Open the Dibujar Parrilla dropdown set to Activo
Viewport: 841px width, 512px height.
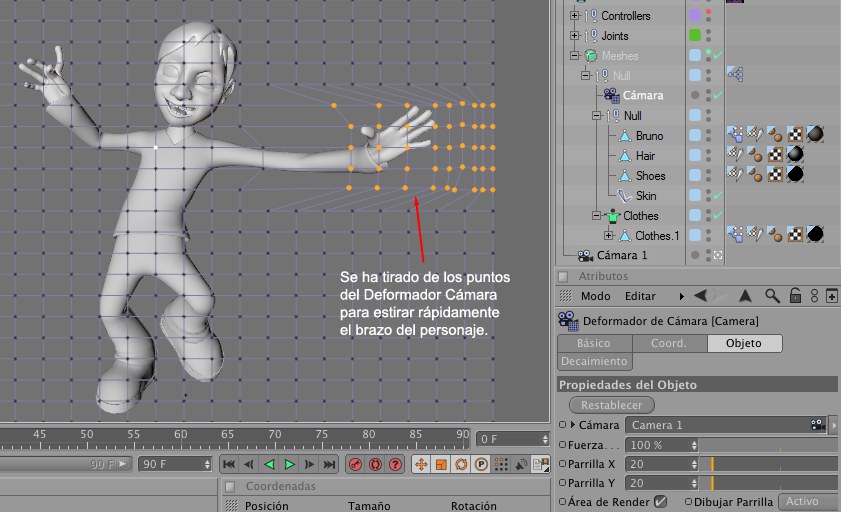pyautogui.click(x=808, y=501)
